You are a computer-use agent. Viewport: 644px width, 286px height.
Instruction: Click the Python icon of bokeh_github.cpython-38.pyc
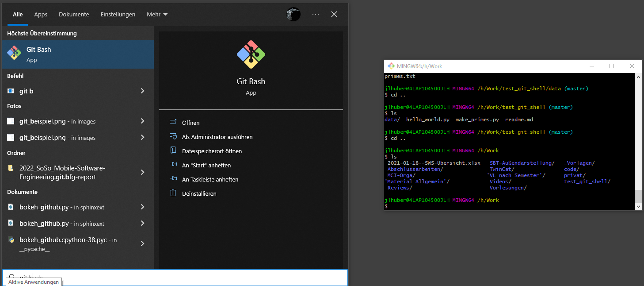10,240
